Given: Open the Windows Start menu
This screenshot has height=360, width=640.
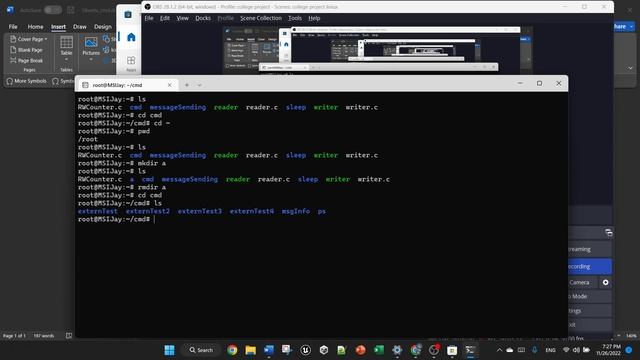Looking at the screenshot, I should pos(169,350).
